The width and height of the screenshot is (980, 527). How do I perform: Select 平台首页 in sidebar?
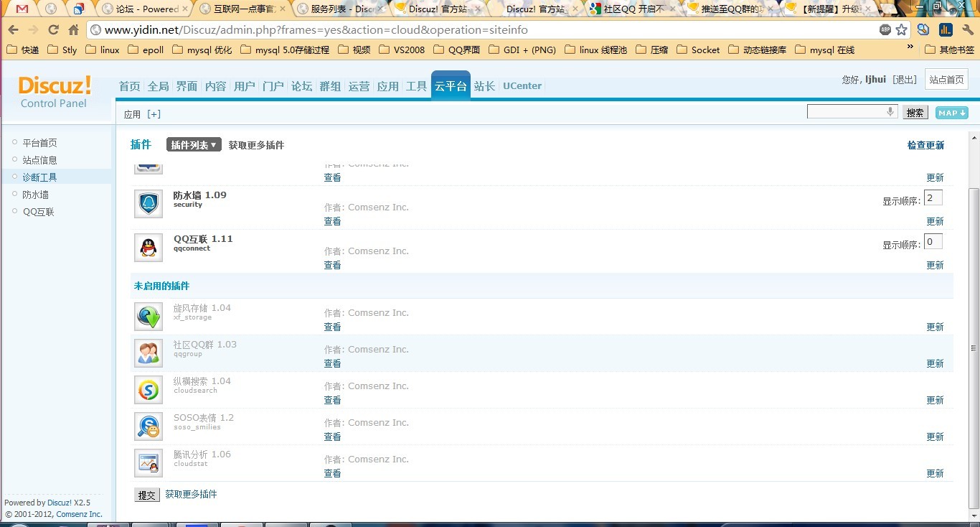click(39, 143)
